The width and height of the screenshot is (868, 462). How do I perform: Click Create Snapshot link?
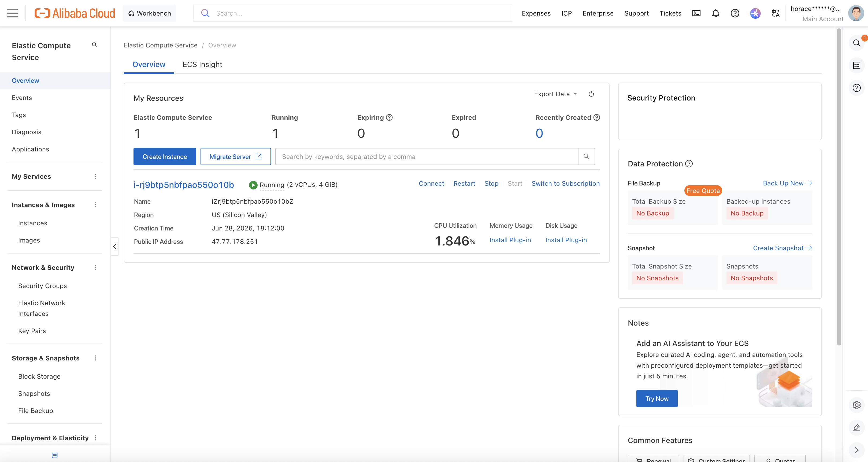[782, 248]
